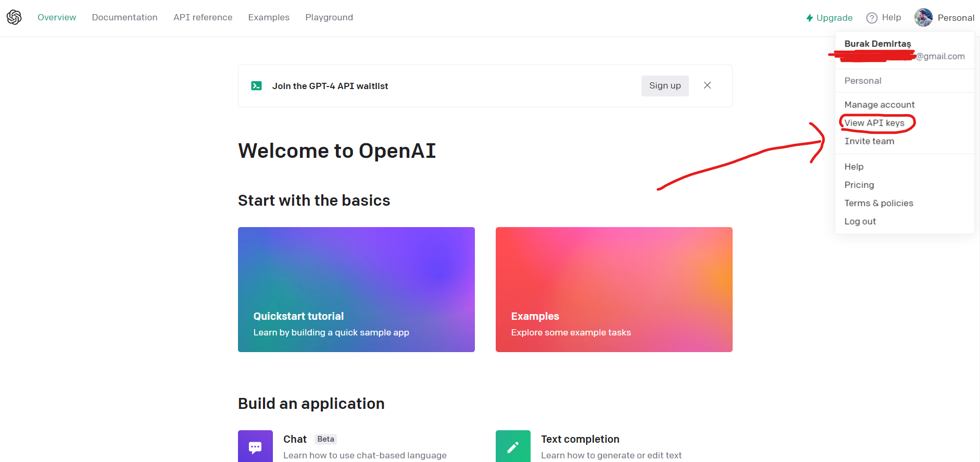The image size is (980, 462).
Task: Sign up for the GPT-4 waitlist
Action: pyautogui.click(x=665, y=86)
